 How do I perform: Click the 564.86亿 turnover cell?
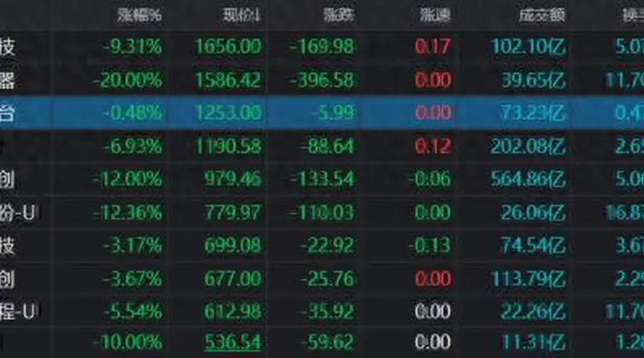[528, 179]
